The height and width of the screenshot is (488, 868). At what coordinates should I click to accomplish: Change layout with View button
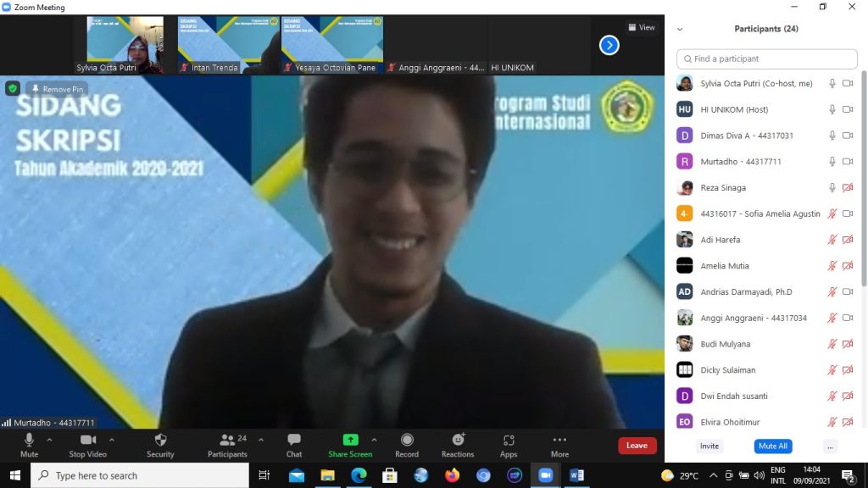(642, 27)
